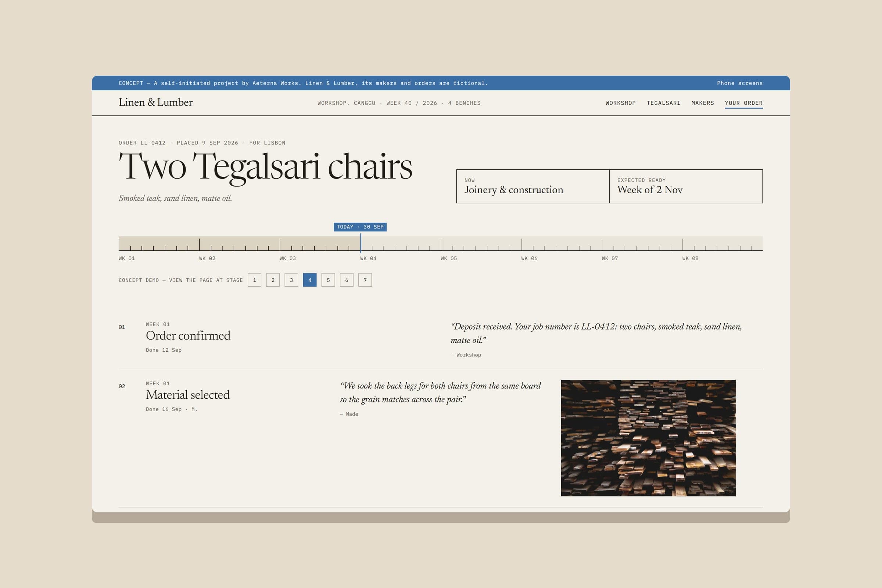View the page at stage 6
The width and height of the screenshot is (882, 588).
click(347, 280)
